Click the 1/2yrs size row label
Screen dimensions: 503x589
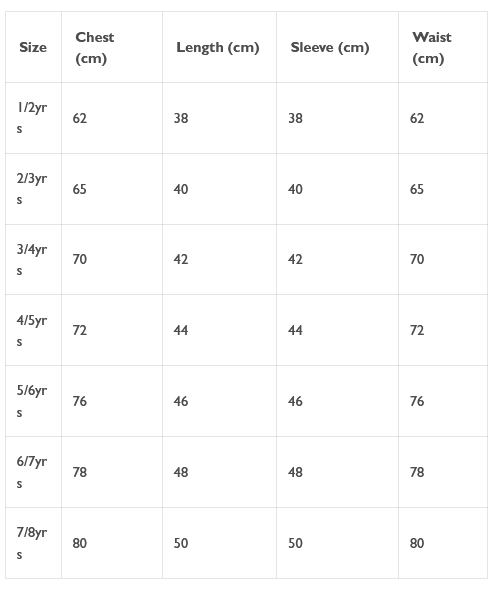click(x=32, y=118)
